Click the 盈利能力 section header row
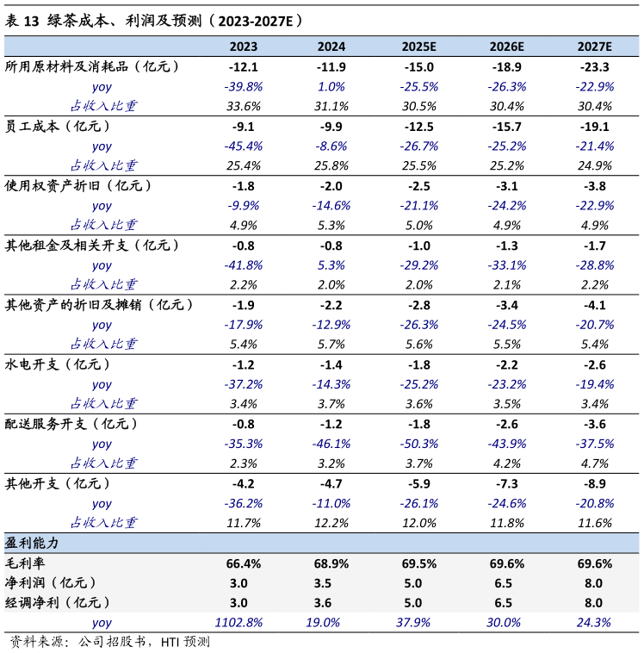This screenshot has width=644, height=653. (x=33, y=544)
